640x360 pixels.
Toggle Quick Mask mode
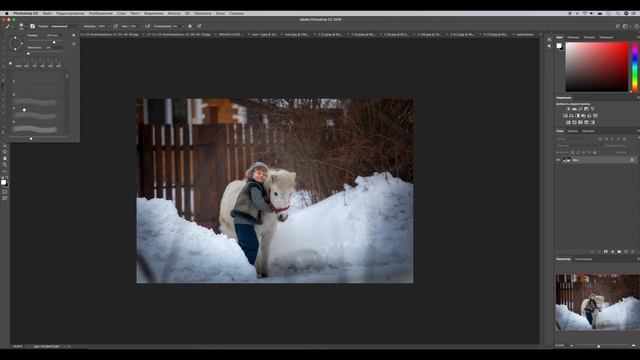click(4, 191)
